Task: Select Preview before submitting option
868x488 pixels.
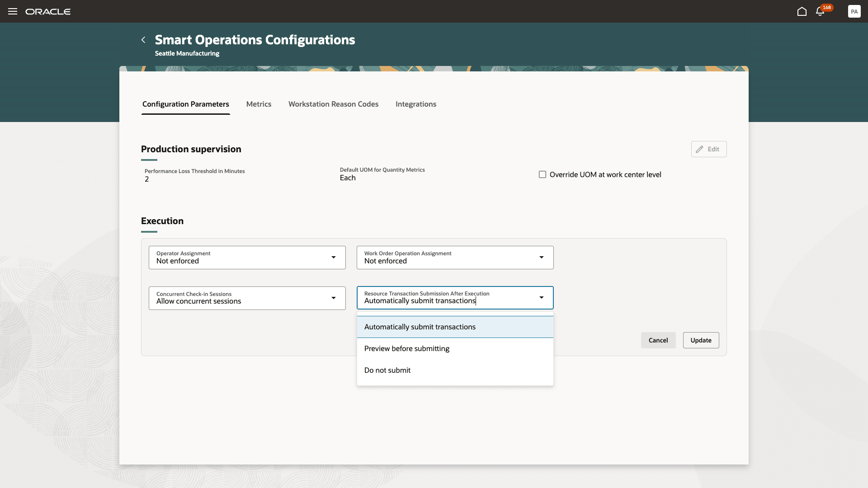Action: (406, 348)
